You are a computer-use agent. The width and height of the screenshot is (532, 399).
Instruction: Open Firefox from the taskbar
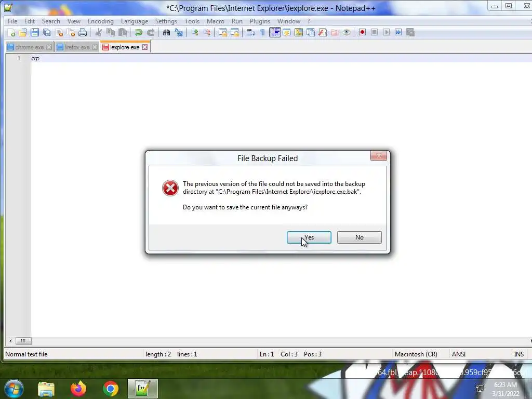tap(78, 389)
